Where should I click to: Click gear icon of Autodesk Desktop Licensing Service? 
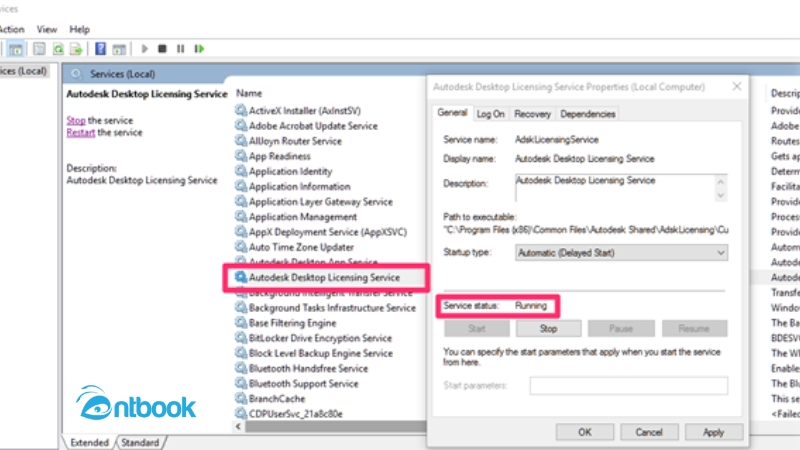click(x=240, y=277)
